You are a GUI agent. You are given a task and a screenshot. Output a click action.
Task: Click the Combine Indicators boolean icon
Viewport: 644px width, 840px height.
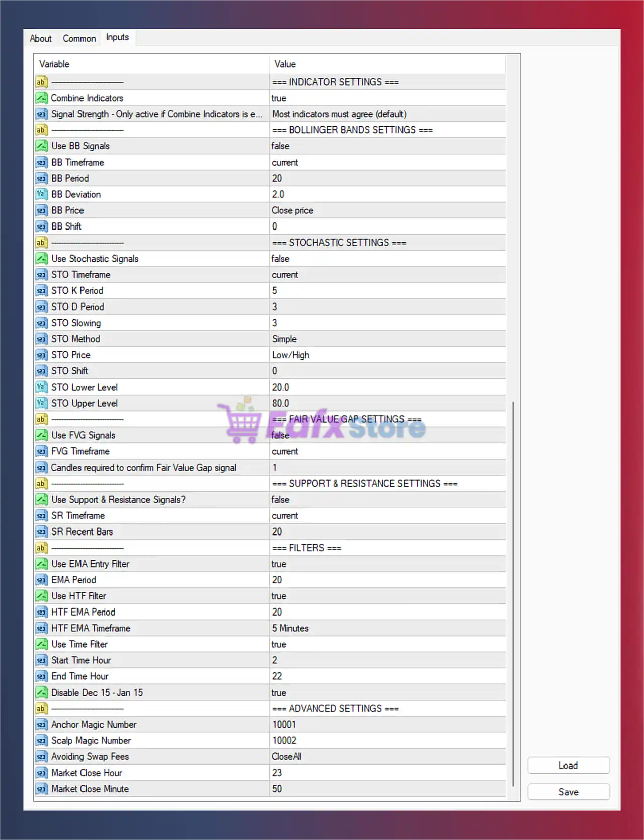[x=42, y=98]
